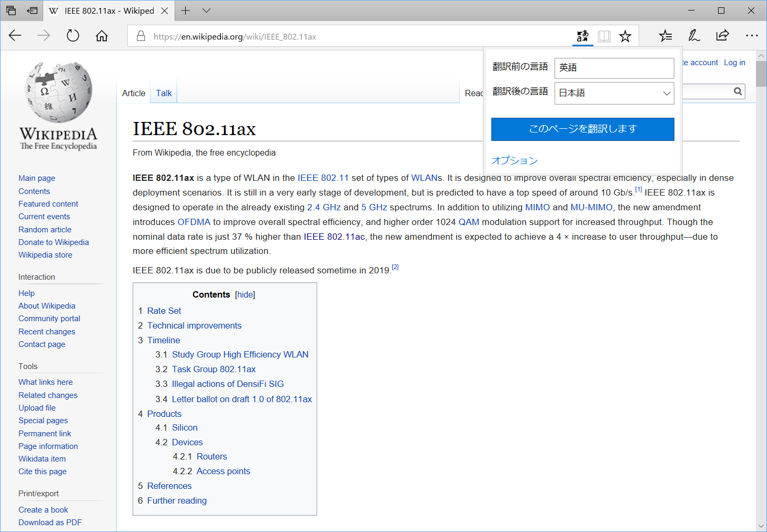Go to the home page

pyautogui.click(x=102, y=36)
